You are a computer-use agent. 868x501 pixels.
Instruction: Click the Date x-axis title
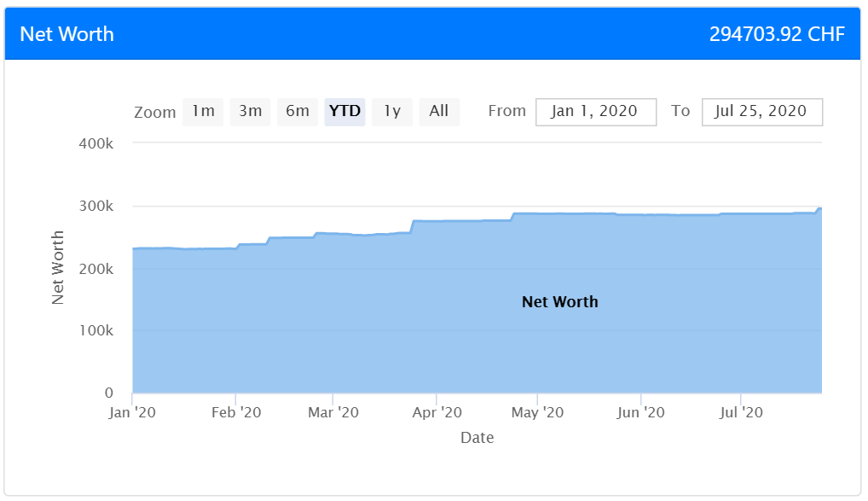477,438
